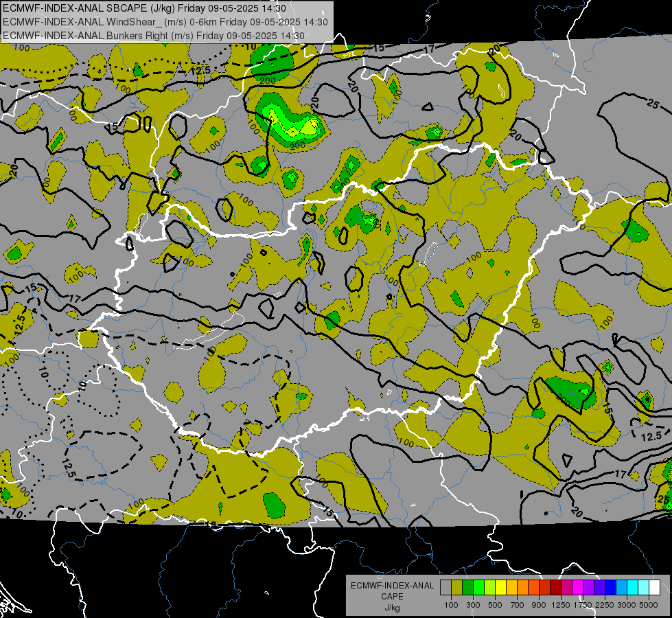Click the 500 value under the color bar
The image size is (672, 618).
495,605
